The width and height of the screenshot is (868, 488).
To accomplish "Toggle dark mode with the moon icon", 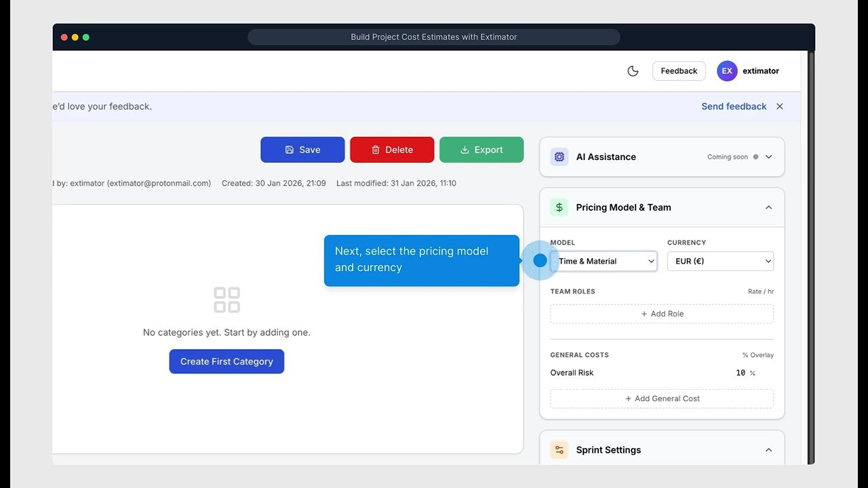I will [633, 71].
